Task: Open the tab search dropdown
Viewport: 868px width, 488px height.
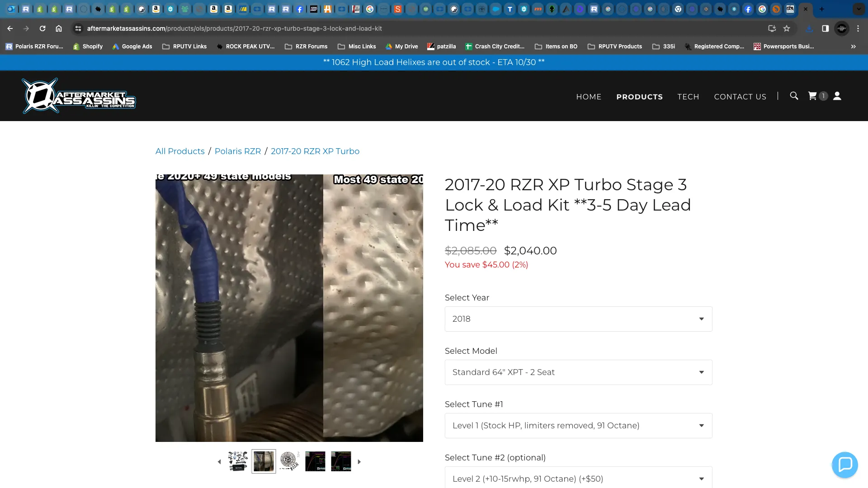Action: (859, 9)
